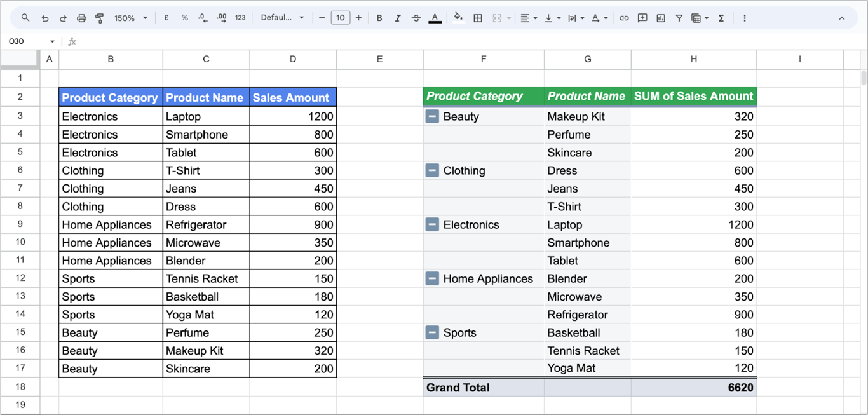Open the functions sigma menu

[721, 18]
